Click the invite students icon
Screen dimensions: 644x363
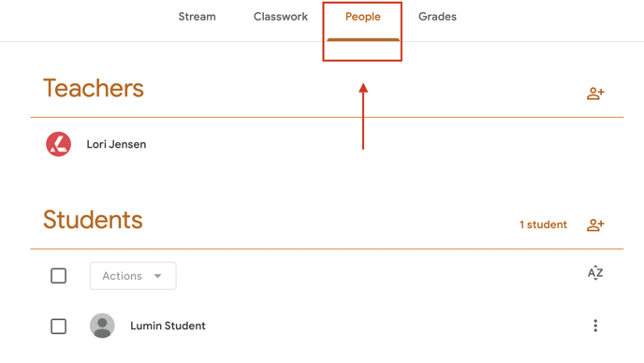595,225
